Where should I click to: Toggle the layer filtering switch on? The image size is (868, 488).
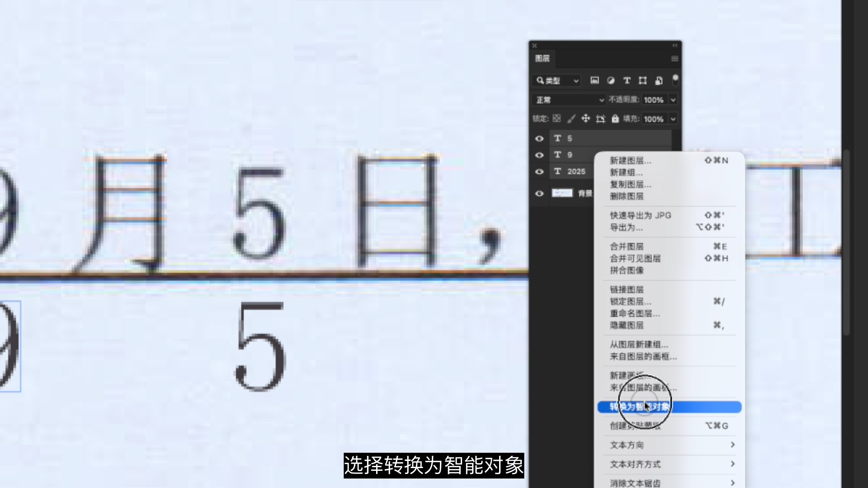(x=675, y=80)
